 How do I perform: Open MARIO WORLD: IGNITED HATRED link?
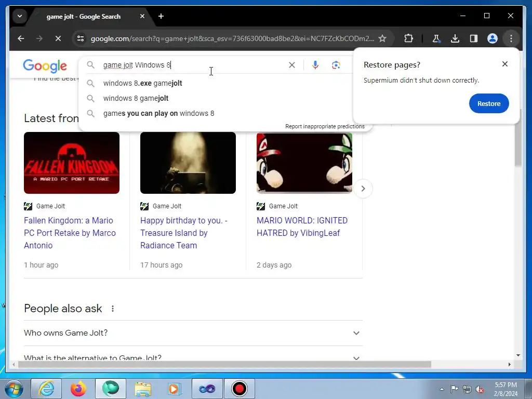click(302, 227)
